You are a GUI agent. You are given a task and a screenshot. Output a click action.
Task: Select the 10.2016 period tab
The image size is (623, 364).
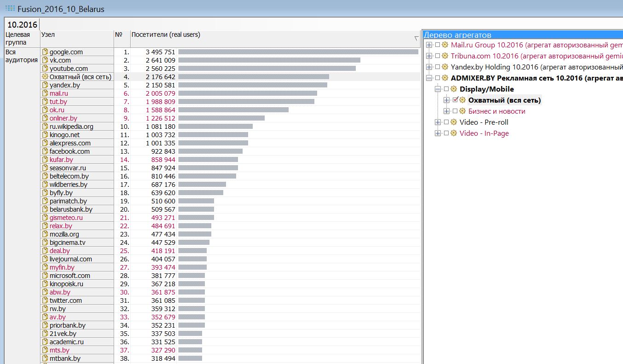(22, 24)
